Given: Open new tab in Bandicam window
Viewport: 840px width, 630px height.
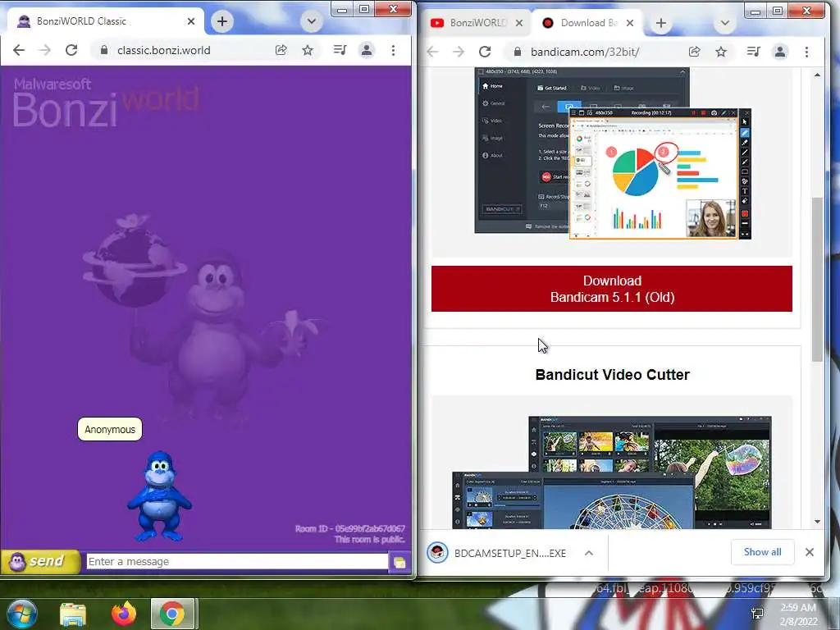Looking at the screenshot, I should click(660, 23).
